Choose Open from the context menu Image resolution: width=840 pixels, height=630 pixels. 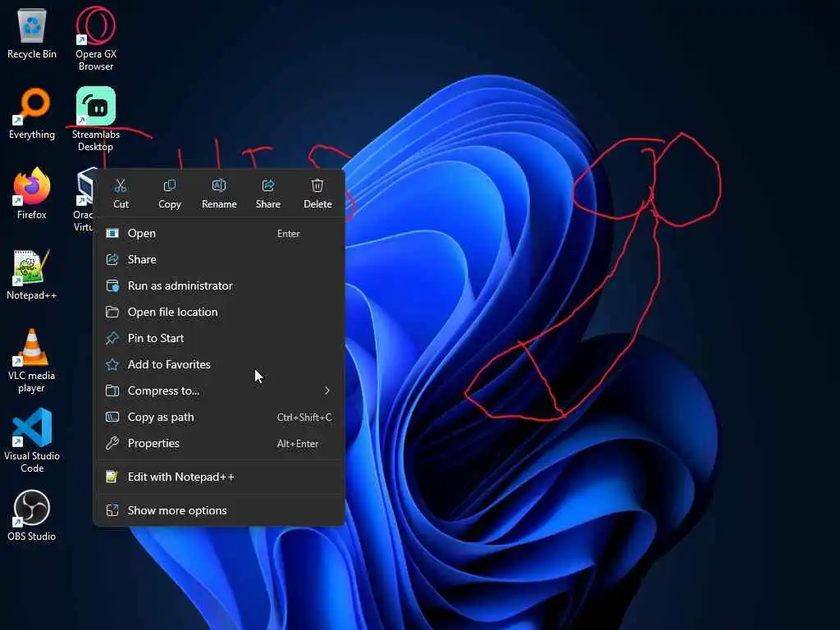219,234
